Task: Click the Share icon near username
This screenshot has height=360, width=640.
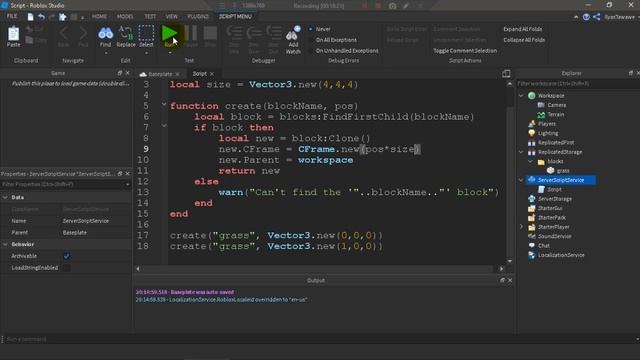Action: click(x=596, y=17)
